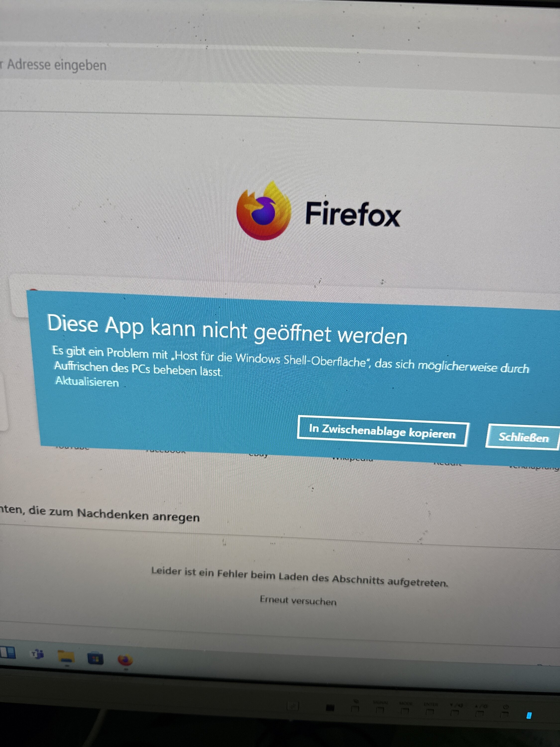560x747 pixels.
Task: Click the Firefox wordmark beside the logo
Action: 353,214
